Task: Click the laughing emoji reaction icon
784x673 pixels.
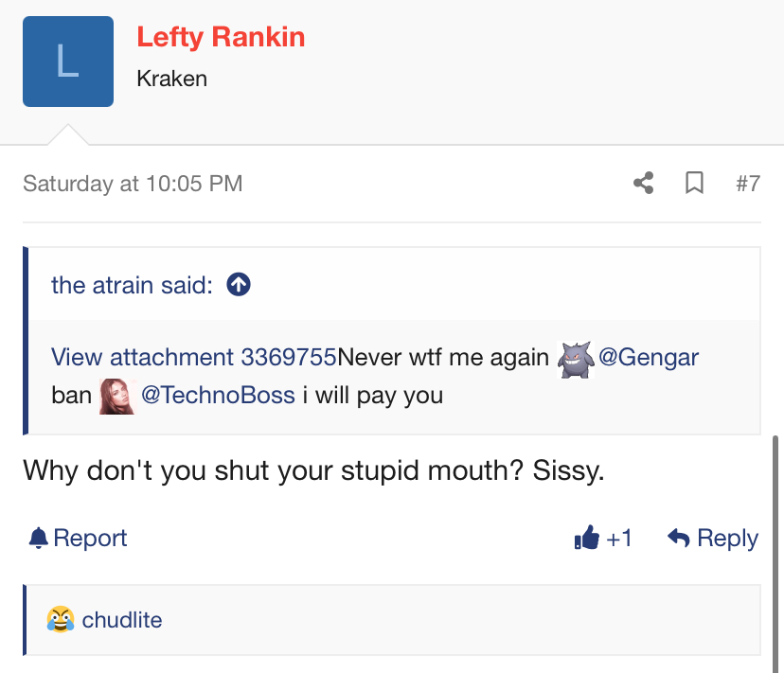Action: (60, 620)
